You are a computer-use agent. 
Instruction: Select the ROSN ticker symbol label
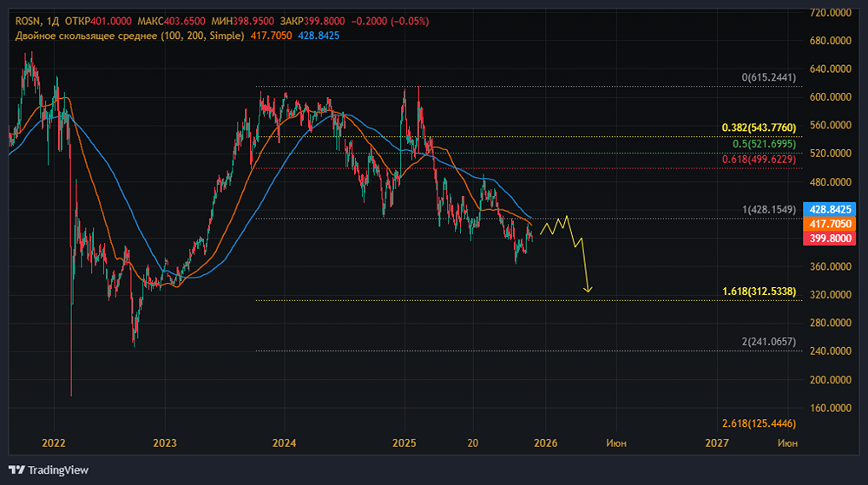click(x=27, y=21)
